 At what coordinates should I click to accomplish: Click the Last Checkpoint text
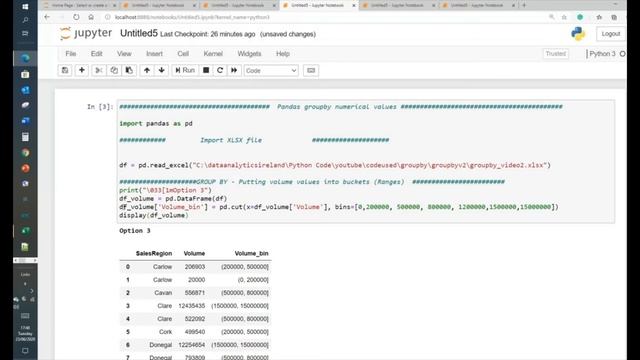[207, 34]
